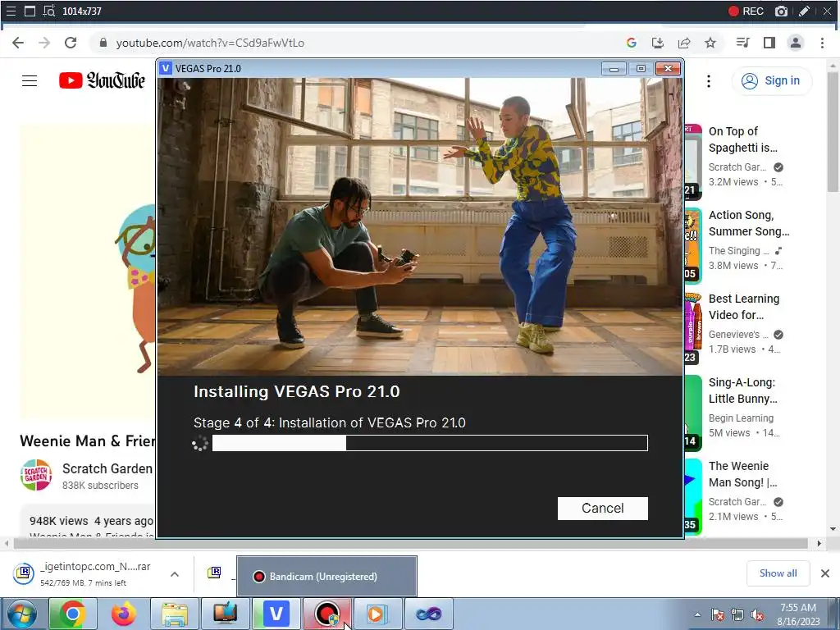Click Bandicam pencil draw icon
Screen dimensions: 840x630
click(804, 11)
